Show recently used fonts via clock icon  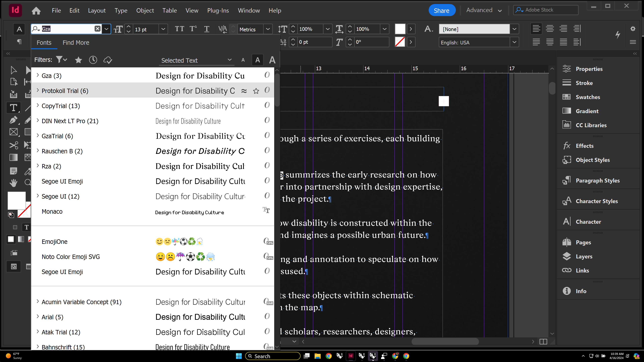point(93,60)
